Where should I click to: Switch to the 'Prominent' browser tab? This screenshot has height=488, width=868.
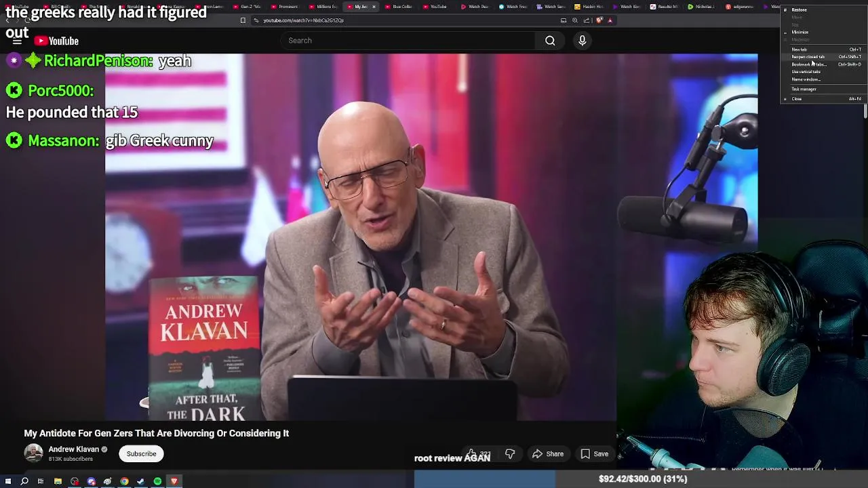pos(285,7)
